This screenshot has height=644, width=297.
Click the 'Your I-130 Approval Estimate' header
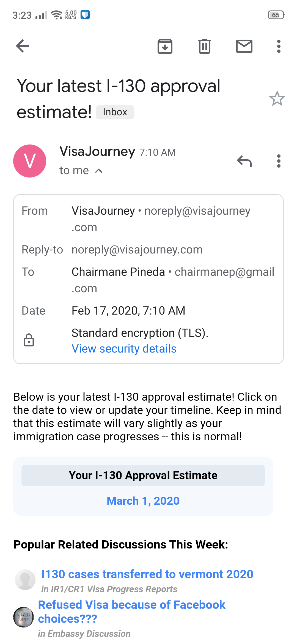coord(143,475)
